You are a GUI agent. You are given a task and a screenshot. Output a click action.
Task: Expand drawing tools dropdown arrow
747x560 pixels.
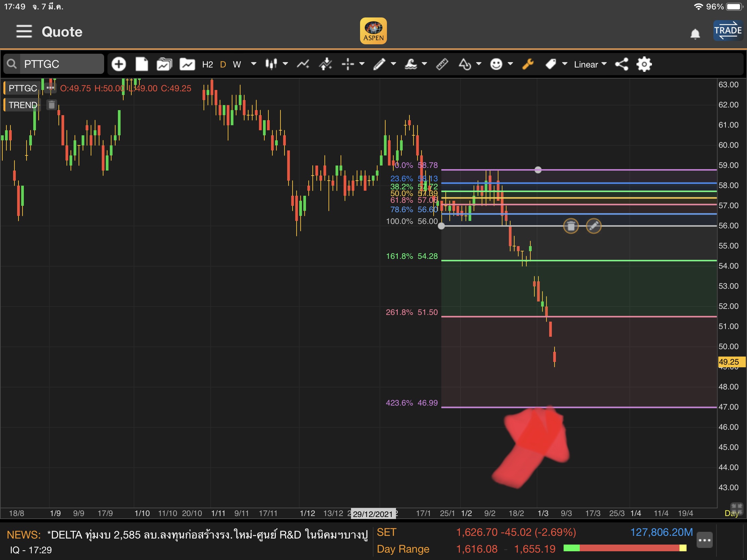pyautogui.click(x=393, y=63)
